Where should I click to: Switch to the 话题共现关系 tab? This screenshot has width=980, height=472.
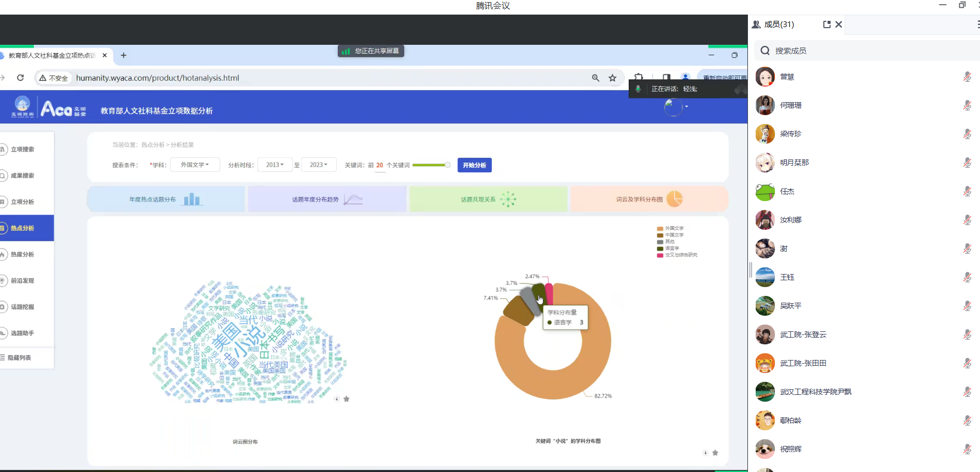pos(488,199)
